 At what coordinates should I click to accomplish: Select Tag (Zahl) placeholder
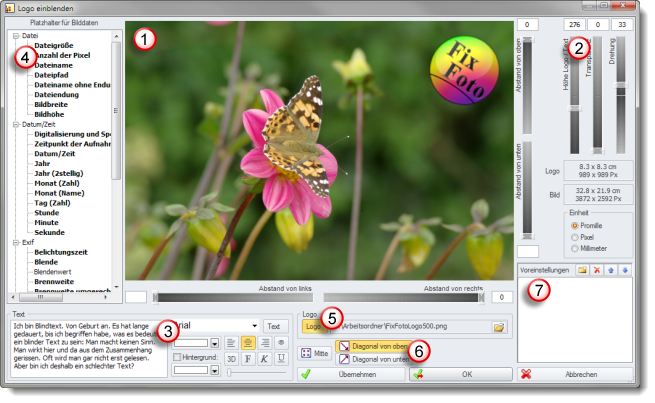coord(52,203)
